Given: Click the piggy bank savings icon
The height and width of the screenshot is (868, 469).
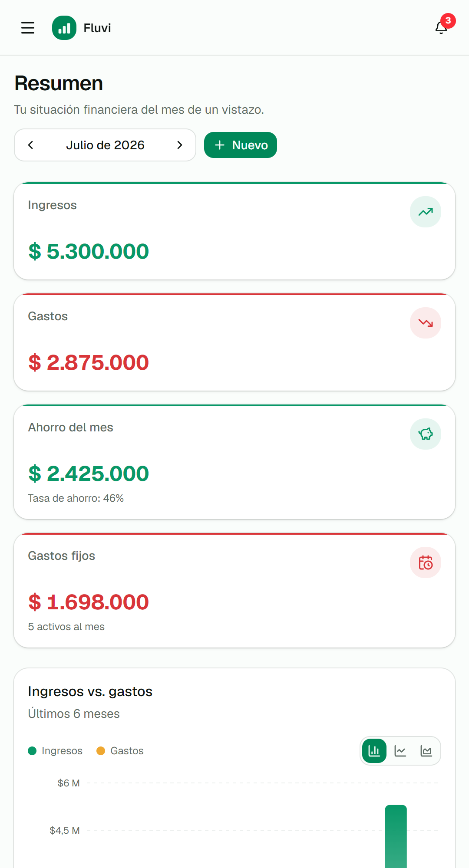Looking at the screenshot, I should pos(426,434).
